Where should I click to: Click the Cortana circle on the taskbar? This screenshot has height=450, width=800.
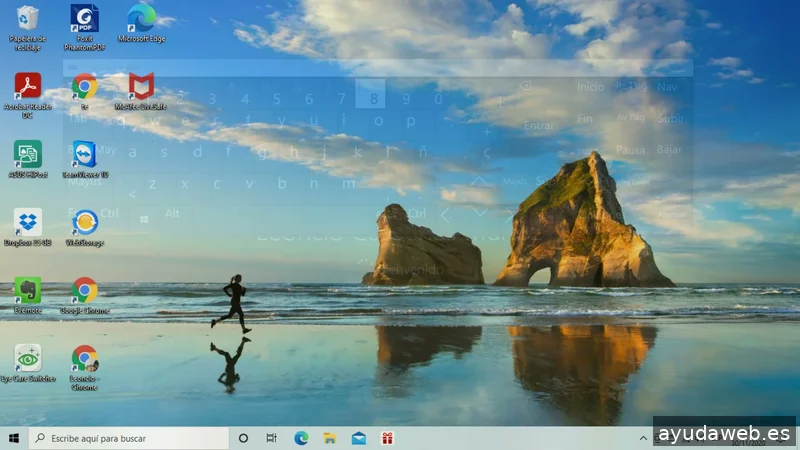pyautogui.click(x=243, y=438)
